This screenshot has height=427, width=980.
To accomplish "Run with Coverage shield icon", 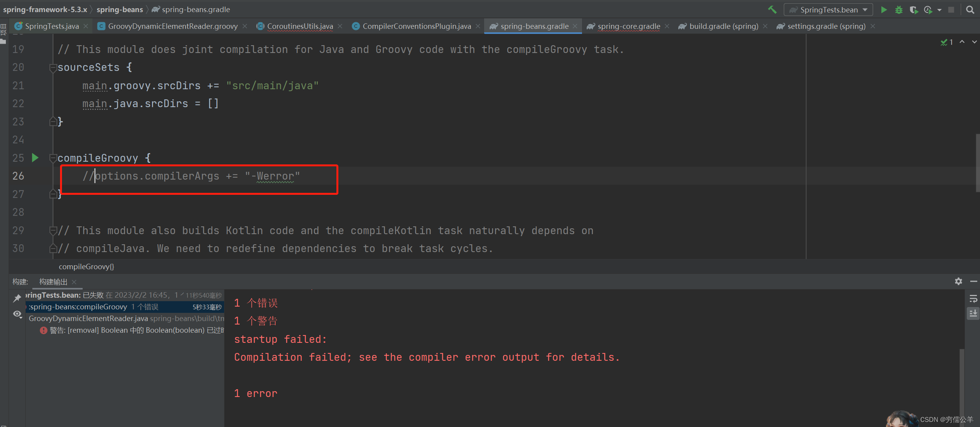I will (x=913, y=10).
